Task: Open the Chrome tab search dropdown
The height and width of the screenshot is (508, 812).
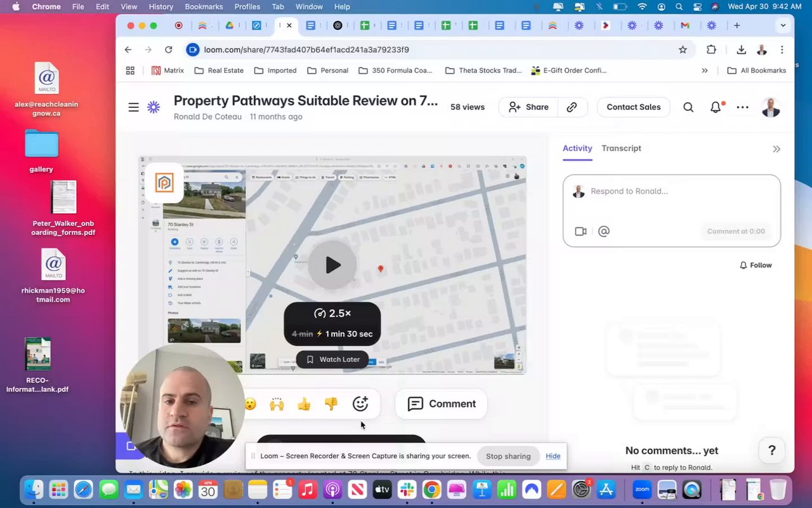Action: 783,25
